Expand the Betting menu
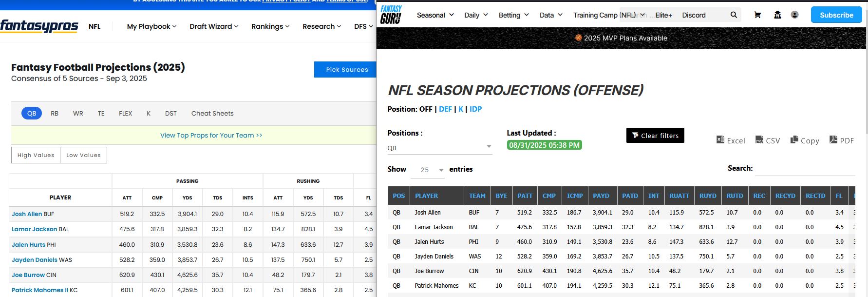Screen dimensions: 868x297 click(514, 15)
